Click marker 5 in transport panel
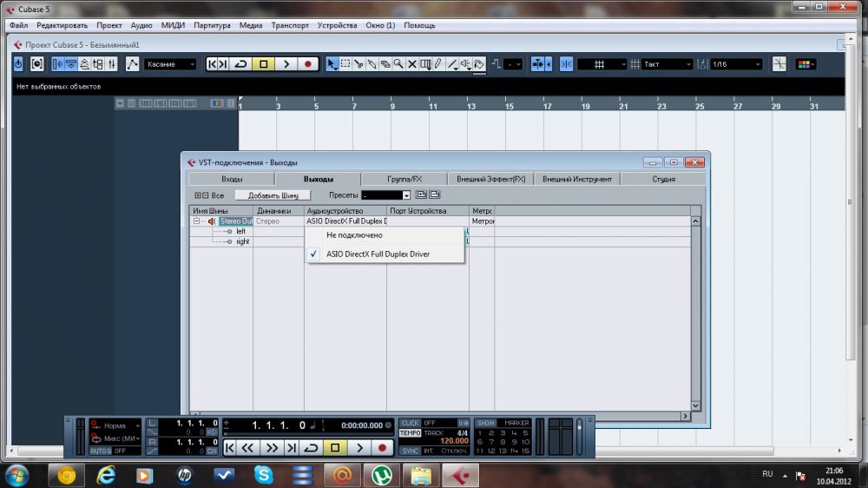868x488 pixels. (525, 433)
